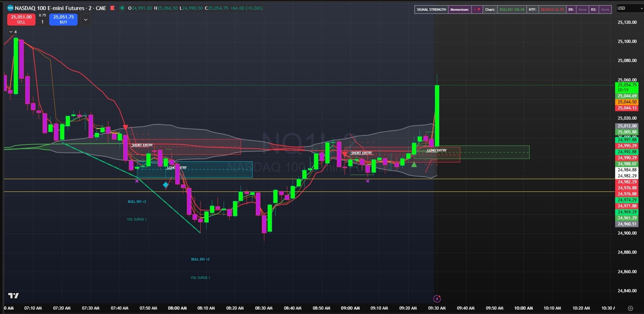Click the red down-triangle short signal near 07:42 AM
This screenshot has height=314, width=644.
pos(125,127)
